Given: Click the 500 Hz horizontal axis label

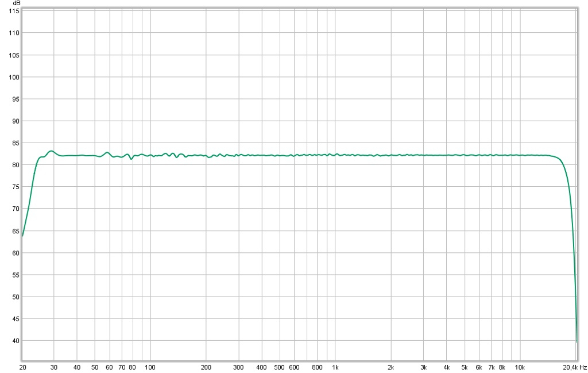Looking at the screenshot, I should coord(280,367).
